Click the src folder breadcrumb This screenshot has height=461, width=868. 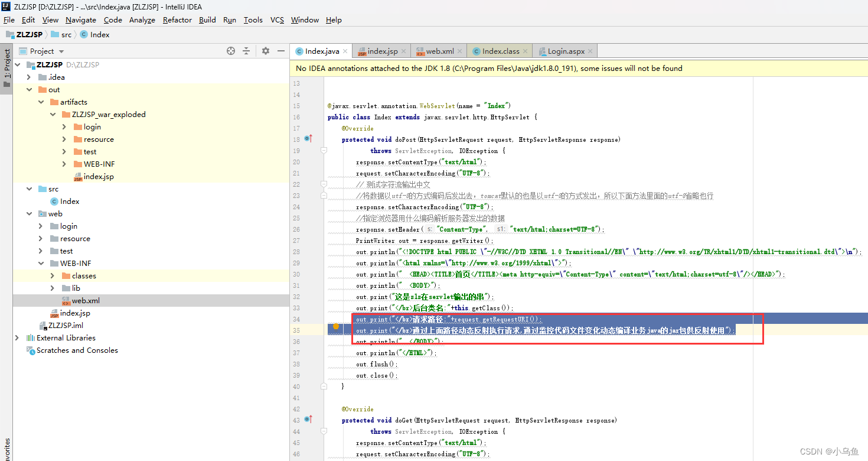(61, 34)
